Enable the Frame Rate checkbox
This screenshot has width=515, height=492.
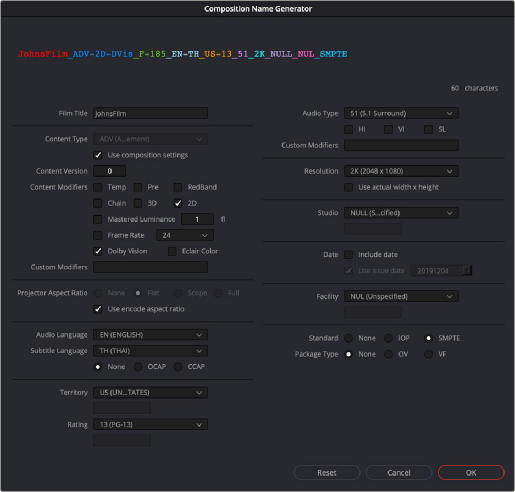98,235
